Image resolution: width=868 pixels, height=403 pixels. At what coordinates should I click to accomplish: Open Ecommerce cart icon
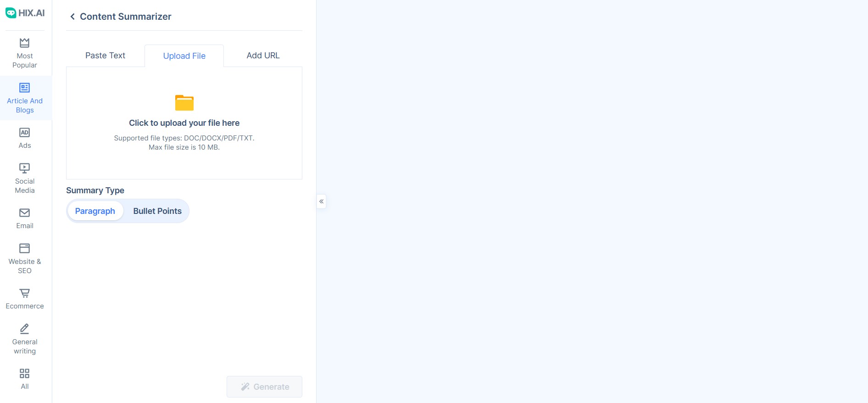click(25, 293)
